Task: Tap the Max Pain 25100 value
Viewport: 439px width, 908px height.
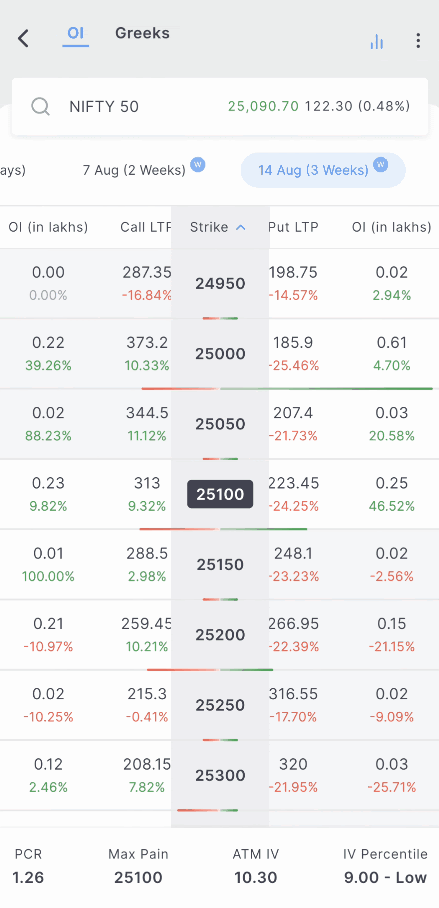Action: pyautogui.click(x=138, y=877)
